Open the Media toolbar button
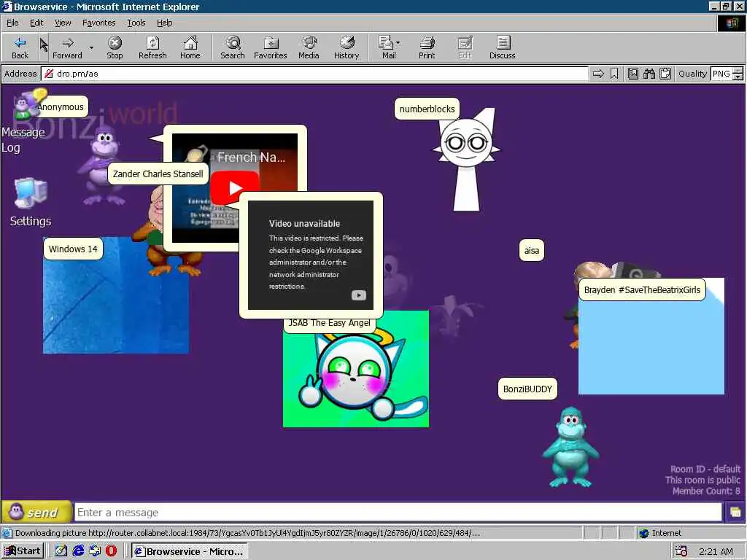 pyautogui.click(x=309, y=47)
